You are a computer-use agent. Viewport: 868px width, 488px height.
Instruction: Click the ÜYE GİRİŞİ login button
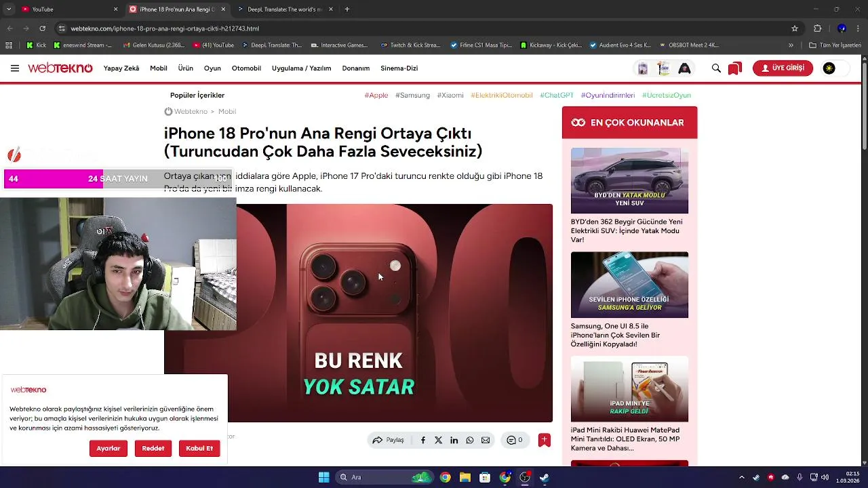point(783,68)
